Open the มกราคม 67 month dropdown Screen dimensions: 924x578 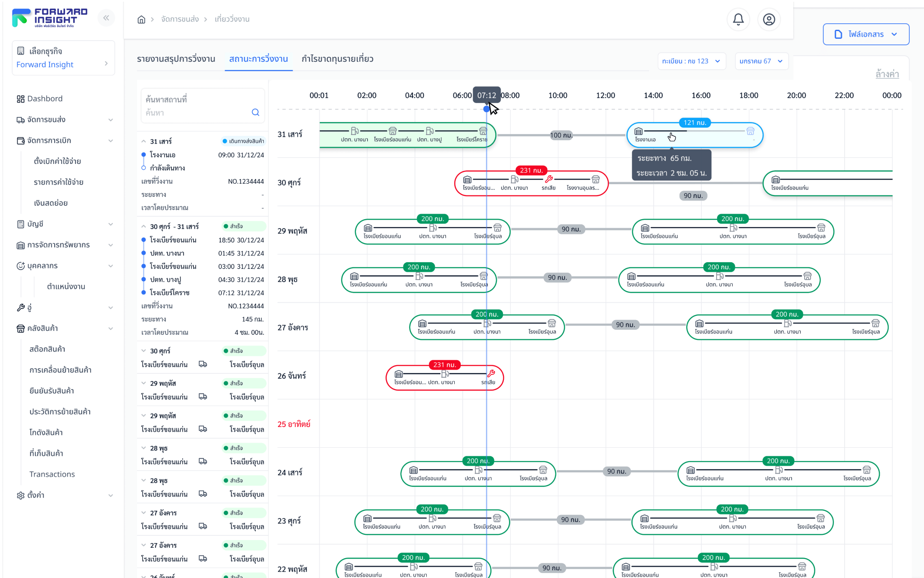[x=761, y=61]
